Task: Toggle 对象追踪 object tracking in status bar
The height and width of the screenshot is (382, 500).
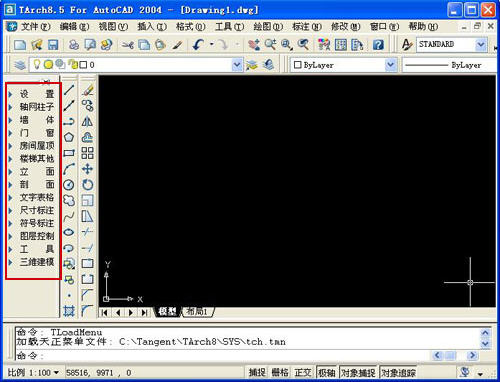Action: pyautogui.click(x=398, y=372)
